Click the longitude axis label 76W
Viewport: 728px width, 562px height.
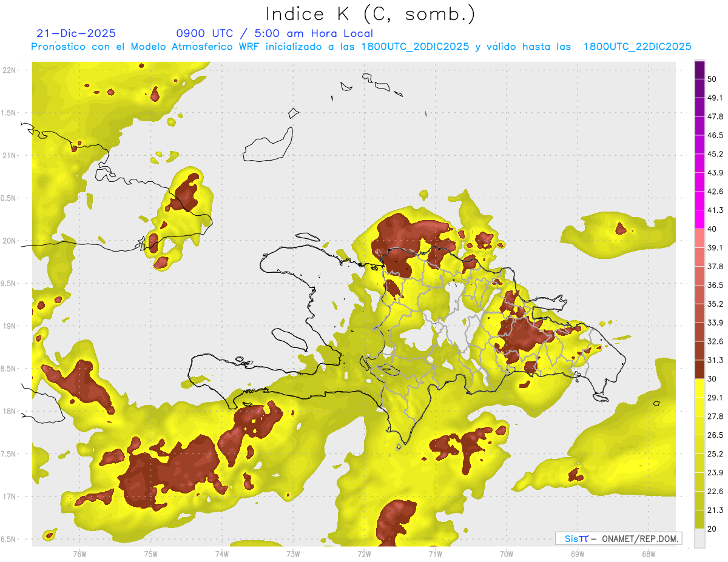pyautogui.click(x=79, y=554)
